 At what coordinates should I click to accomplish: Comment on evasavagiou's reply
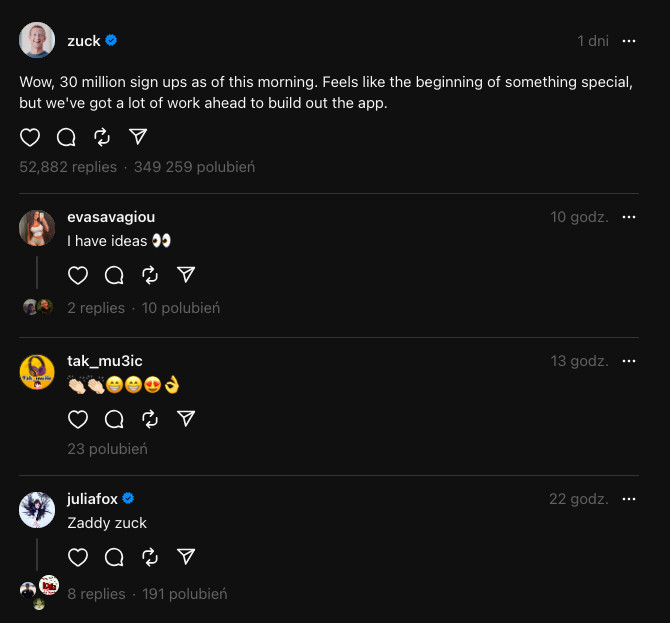114,275
